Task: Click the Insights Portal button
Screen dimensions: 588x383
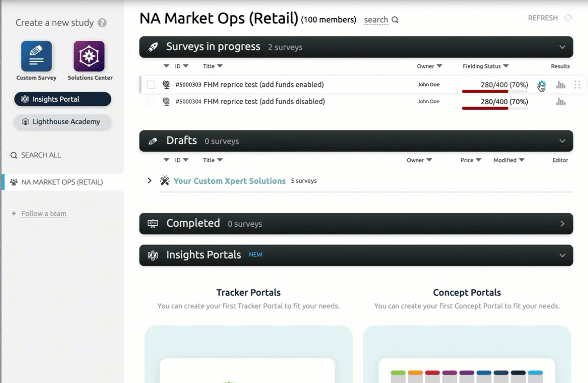Action: (62, 99)
